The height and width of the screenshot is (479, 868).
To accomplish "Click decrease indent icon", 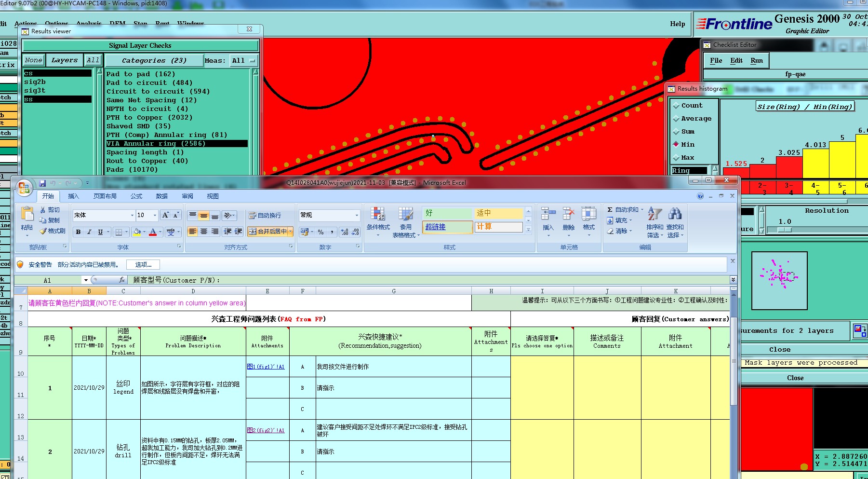I will [227, 232].
